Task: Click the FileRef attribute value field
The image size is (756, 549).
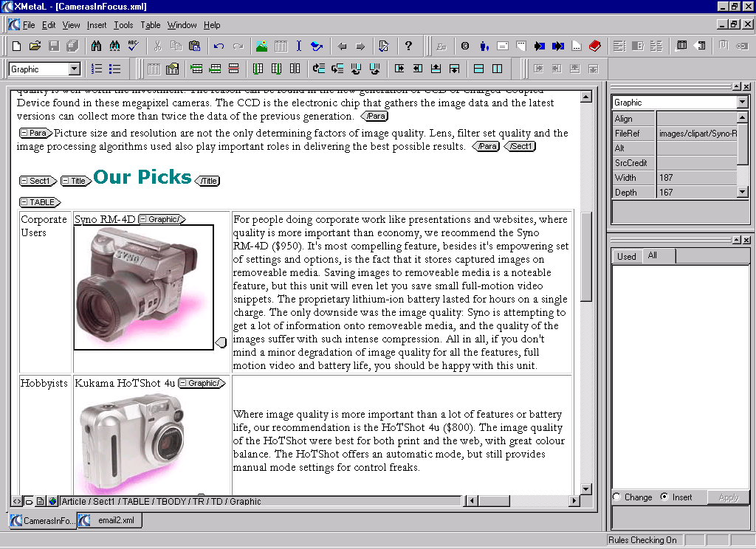Action: point(697,134)
